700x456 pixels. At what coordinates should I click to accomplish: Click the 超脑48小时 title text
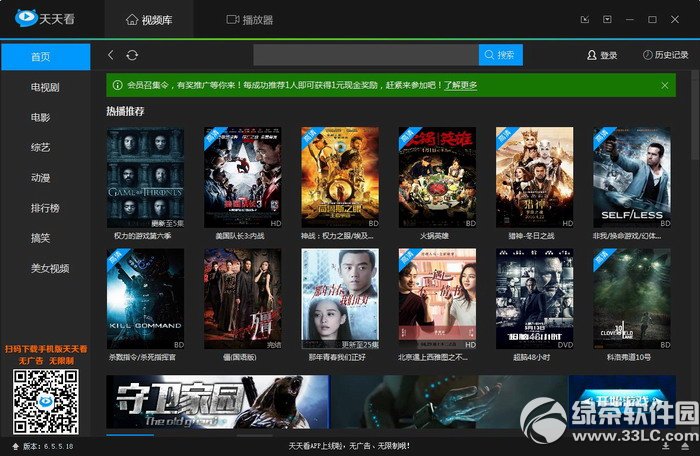point(531,357)
